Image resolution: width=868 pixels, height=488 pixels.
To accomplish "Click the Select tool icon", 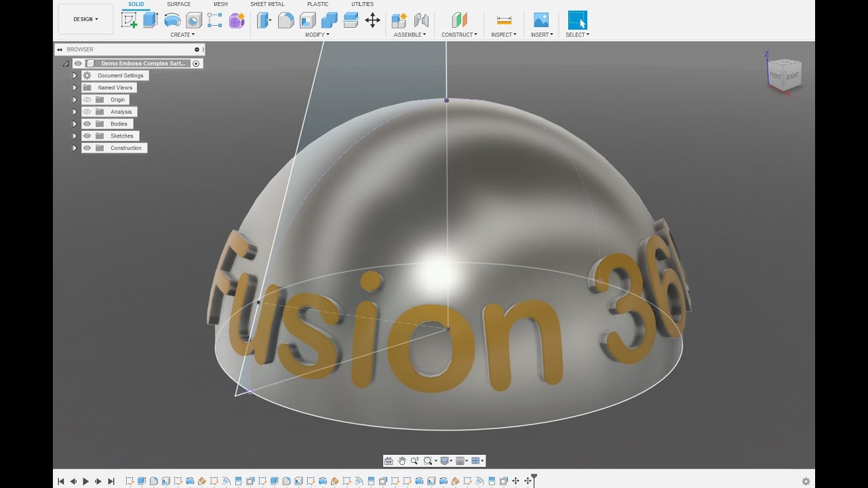I will click(x=578, y=20).
